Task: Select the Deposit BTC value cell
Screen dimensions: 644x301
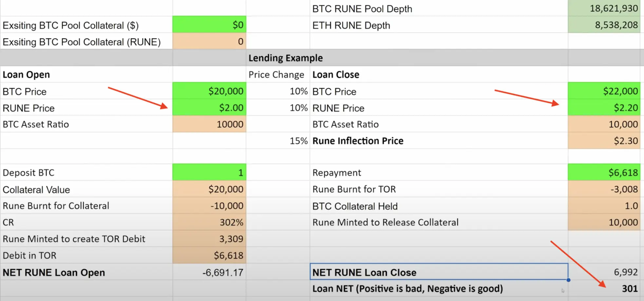Action: pyautogui.click(x=209, y=172)
